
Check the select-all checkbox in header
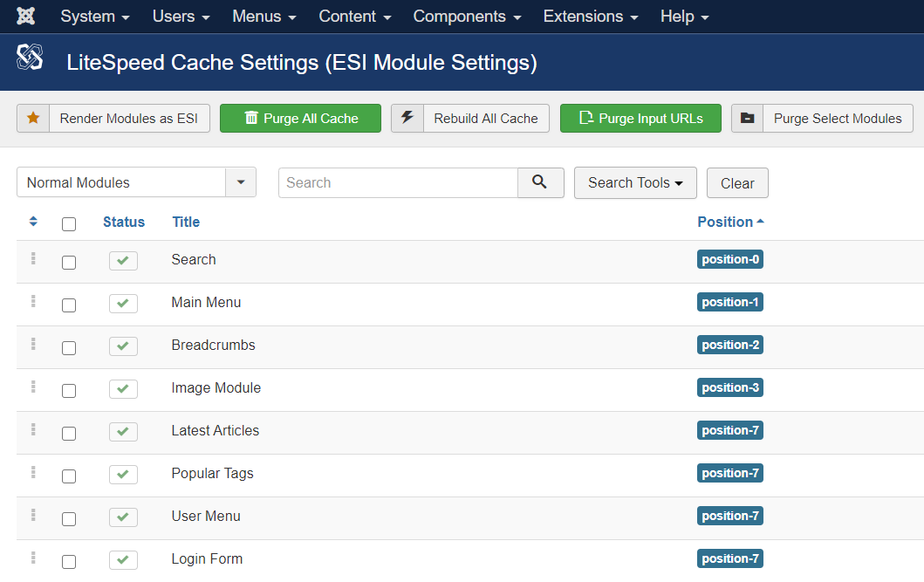click(69, 224)
